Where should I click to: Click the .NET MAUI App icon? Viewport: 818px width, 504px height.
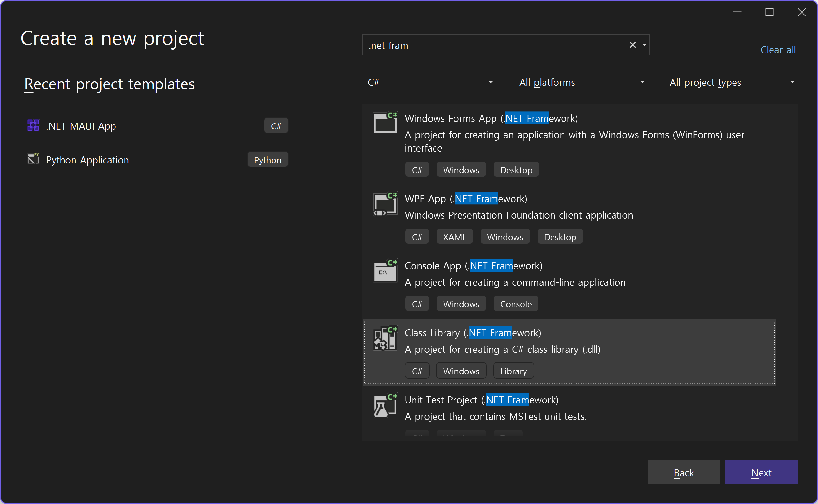(x=33, y=126)
